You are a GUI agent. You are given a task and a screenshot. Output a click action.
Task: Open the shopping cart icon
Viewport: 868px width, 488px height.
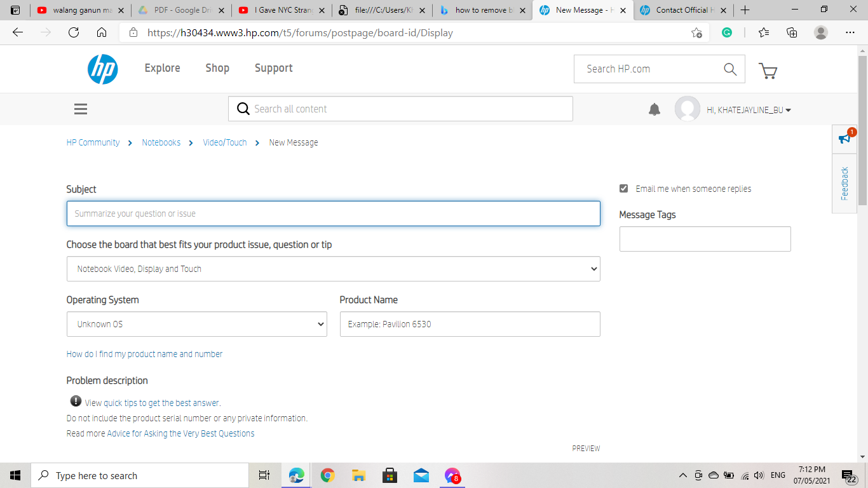(x=768, y=70)
